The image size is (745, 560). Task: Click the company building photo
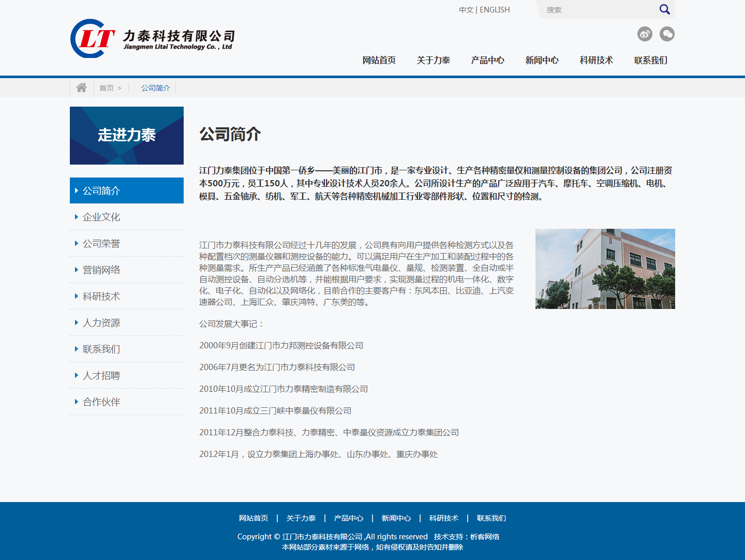[x=605, y=269]
